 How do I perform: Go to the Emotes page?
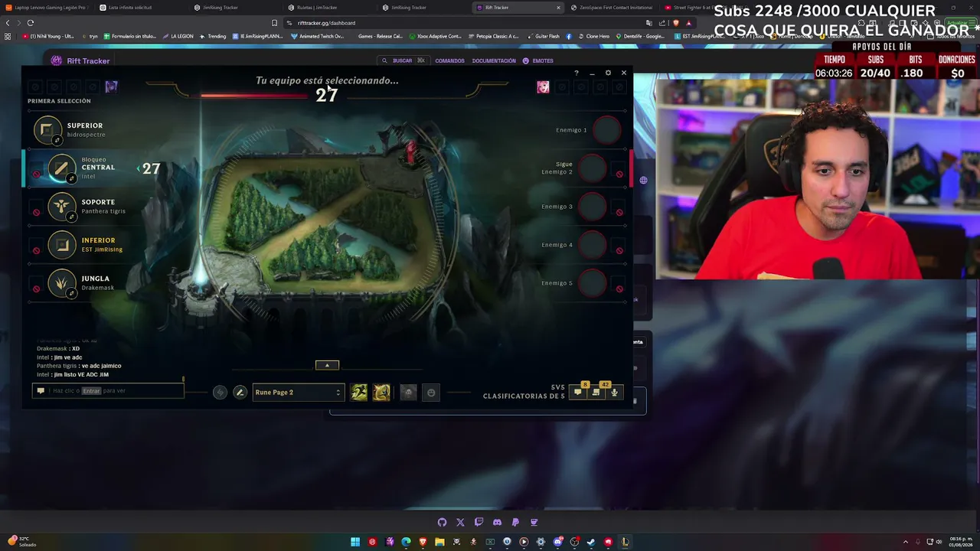537,60
